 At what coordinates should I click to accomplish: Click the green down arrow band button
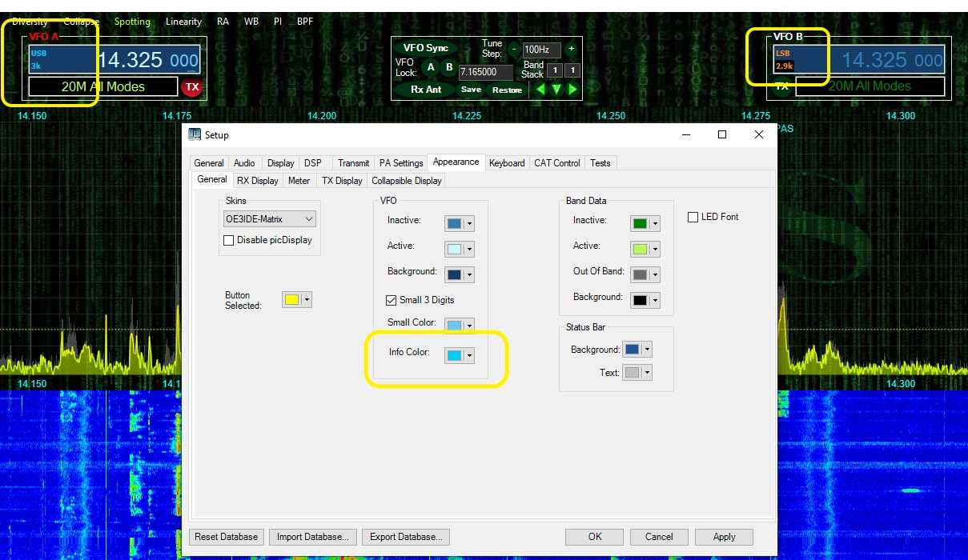(x=556, y=90)
